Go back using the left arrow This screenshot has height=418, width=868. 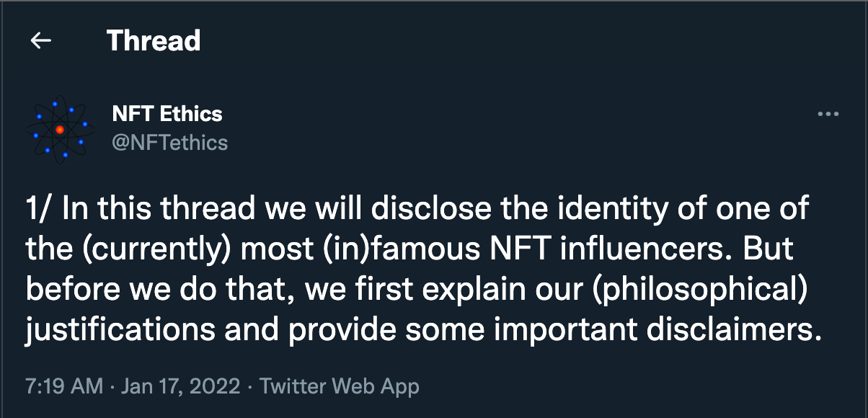coord(41,41)
